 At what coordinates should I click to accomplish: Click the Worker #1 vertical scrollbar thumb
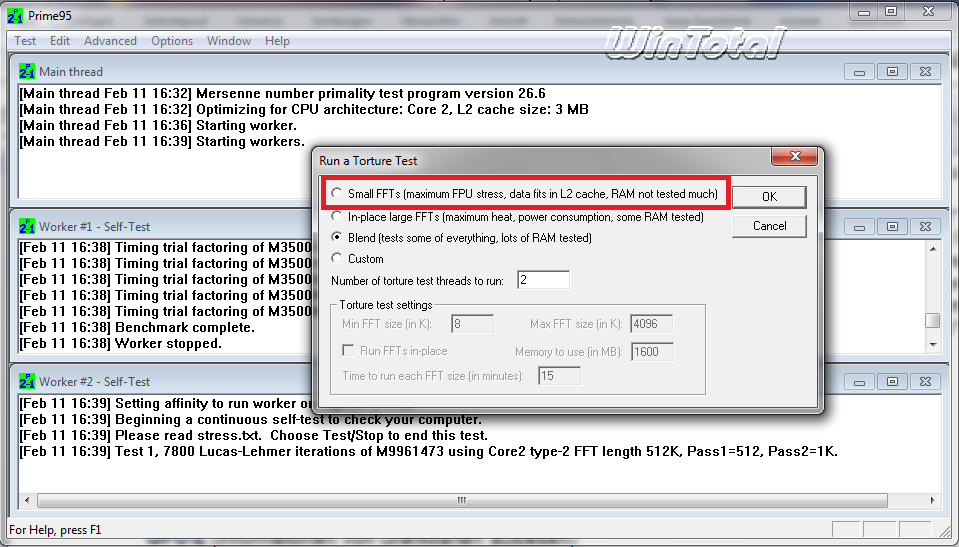(x=933, y=321)
